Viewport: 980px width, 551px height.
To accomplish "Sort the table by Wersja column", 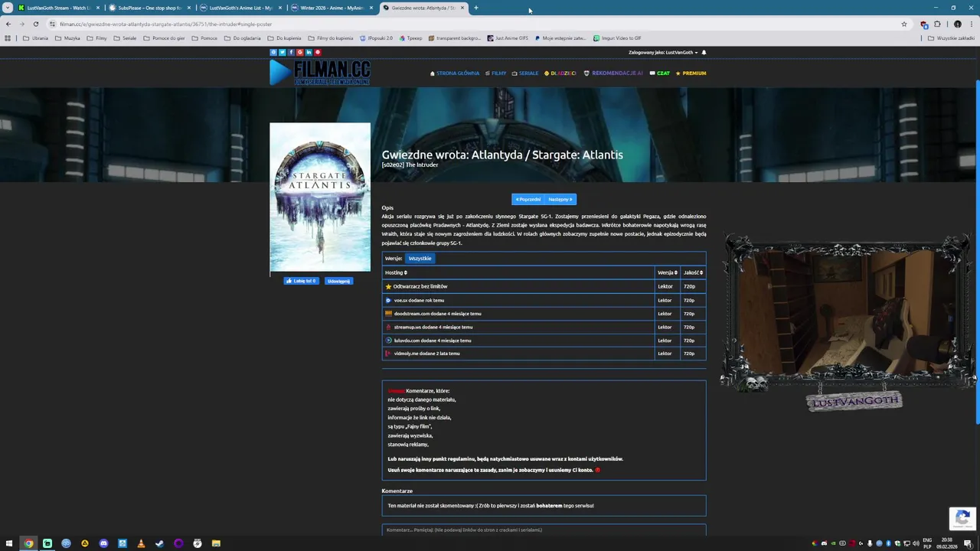I will (667, 272).
